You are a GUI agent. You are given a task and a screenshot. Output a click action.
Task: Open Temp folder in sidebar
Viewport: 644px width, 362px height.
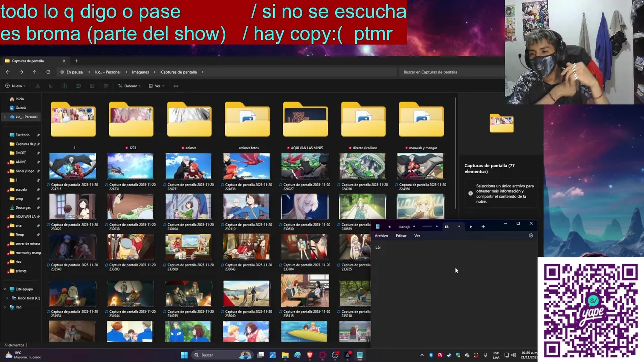click(x=20, y=234)
